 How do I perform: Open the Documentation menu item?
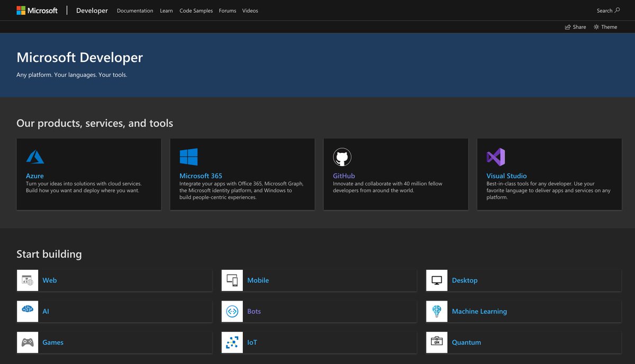click(x=135, y=11)
